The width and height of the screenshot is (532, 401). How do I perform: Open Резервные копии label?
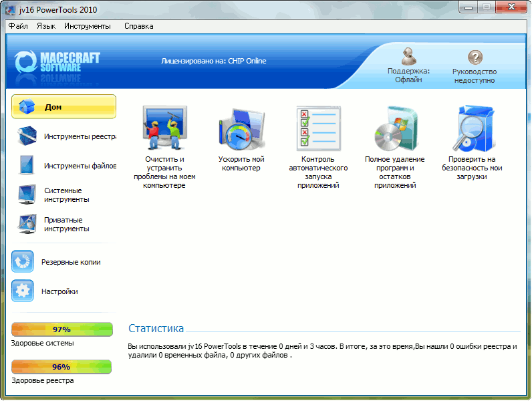point(71,262)
